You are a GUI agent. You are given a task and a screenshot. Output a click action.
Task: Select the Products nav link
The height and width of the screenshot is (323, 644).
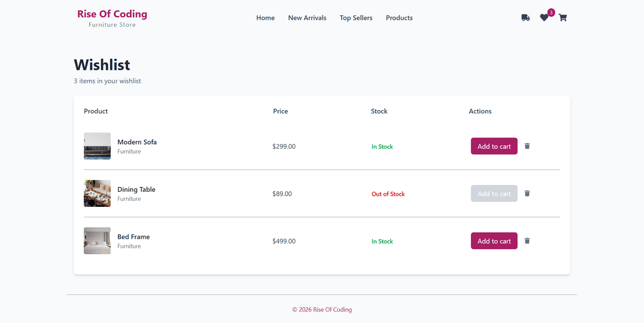(x=399, y=18)
